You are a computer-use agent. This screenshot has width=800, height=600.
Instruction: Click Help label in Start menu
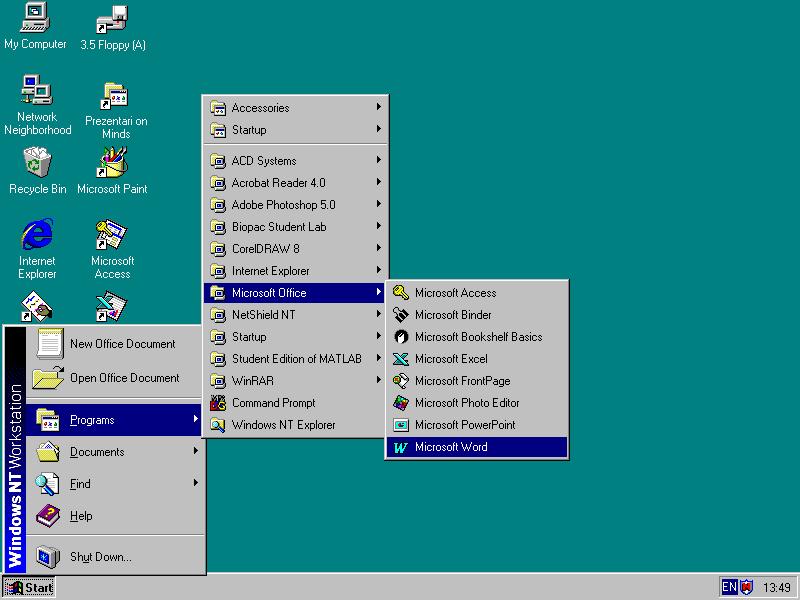pyautogui.click(x=81, y=516)
